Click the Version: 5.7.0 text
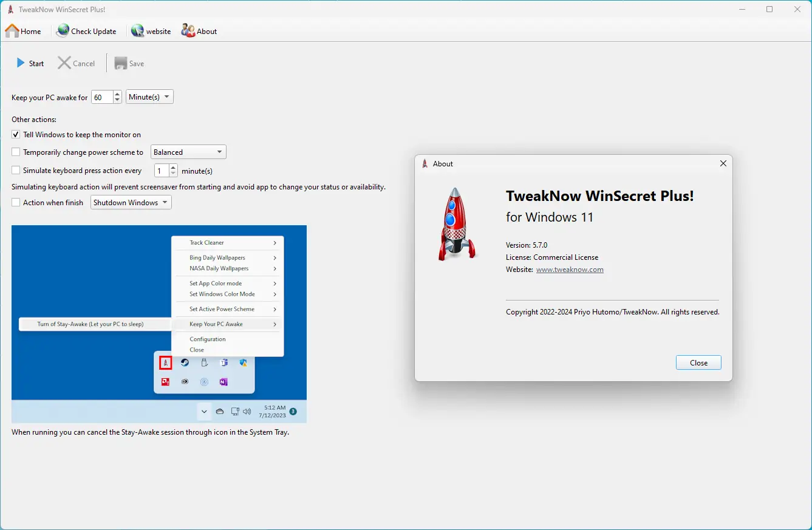 click(x=527, y=245)
